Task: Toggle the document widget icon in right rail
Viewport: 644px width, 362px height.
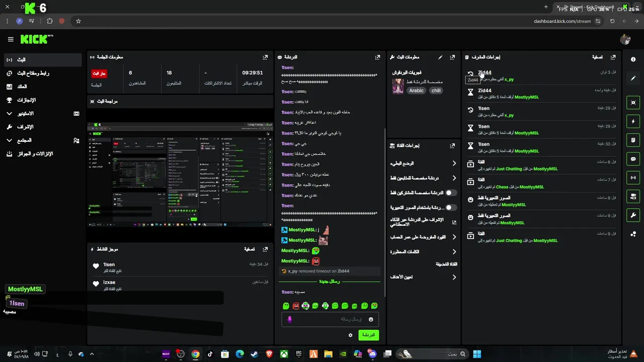Action: pos(633,140)
